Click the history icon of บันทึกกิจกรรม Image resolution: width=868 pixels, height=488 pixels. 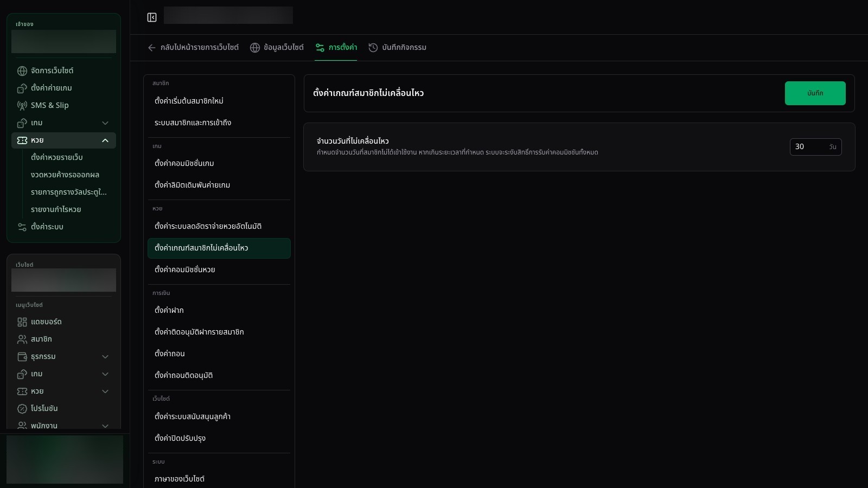[373, 48]
